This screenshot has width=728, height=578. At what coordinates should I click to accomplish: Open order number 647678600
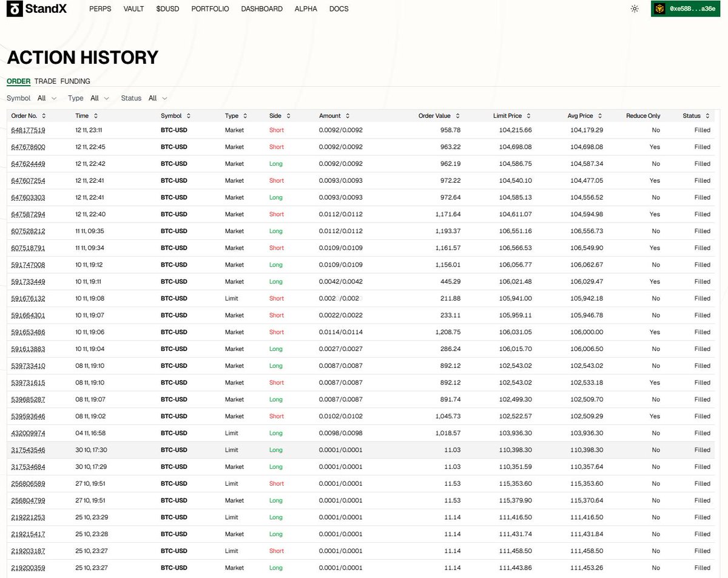pyautogui.click(x=29, y=147)
